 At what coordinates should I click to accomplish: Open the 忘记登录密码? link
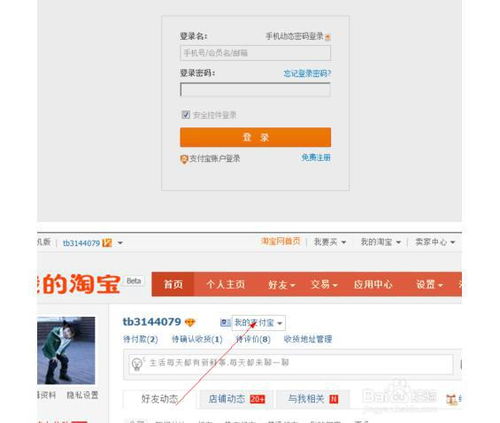click(x=307, y=73)
